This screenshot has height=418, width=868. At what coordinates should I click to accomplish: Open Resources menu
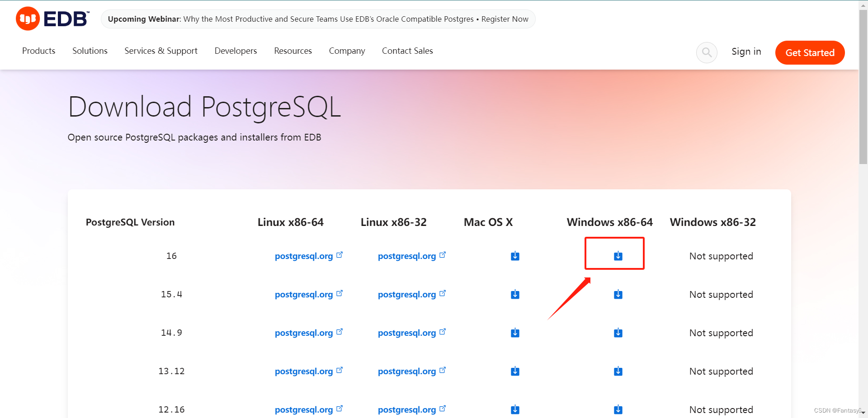pyautogui.click(x=293, y=51)
